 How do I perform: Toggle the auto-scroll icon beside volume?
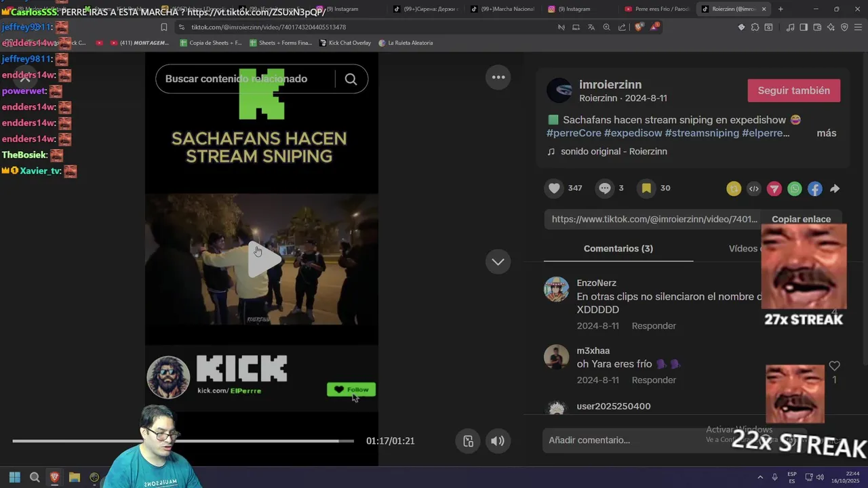468,441
